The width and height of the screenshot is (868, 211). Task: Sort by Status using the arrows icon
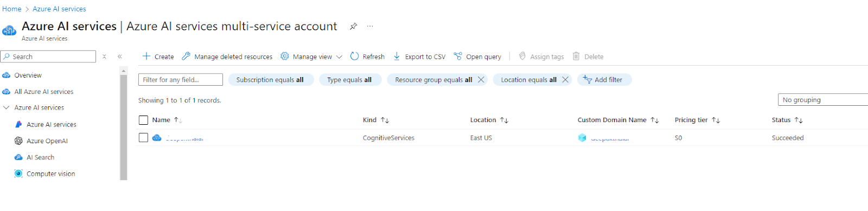coord(799,120)
